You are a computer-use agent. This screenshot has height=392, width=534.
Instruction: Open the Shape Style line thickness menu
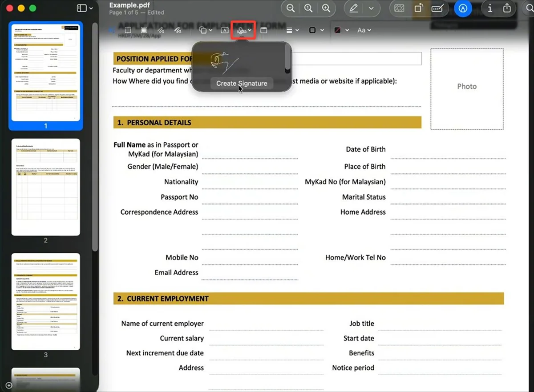point(292,30)
